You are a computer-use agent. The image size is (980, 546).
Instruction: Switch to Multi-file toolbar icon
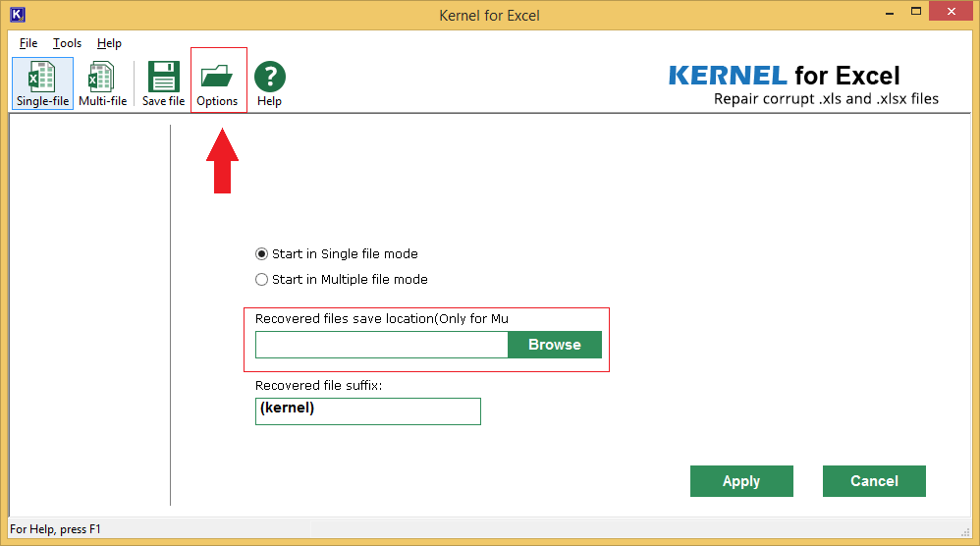coord(102,83)
